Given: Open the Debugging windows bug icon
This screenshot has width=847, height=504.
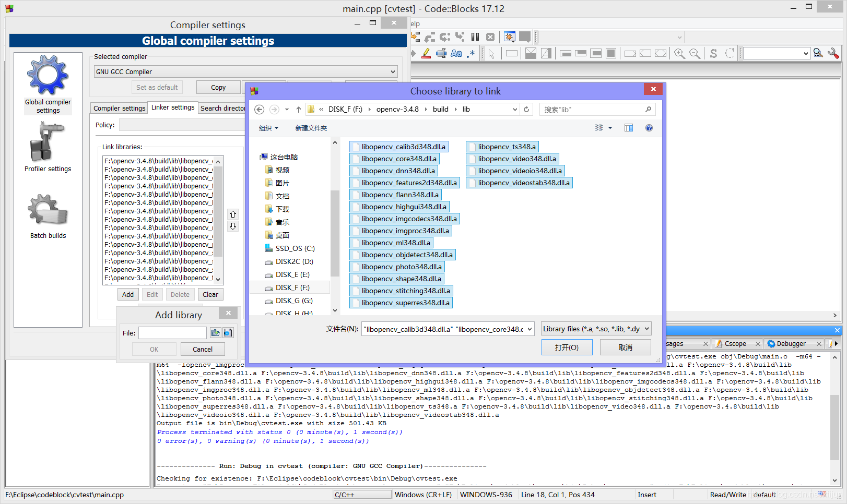Looking at the screenshot, I should [x=510, y=37].
